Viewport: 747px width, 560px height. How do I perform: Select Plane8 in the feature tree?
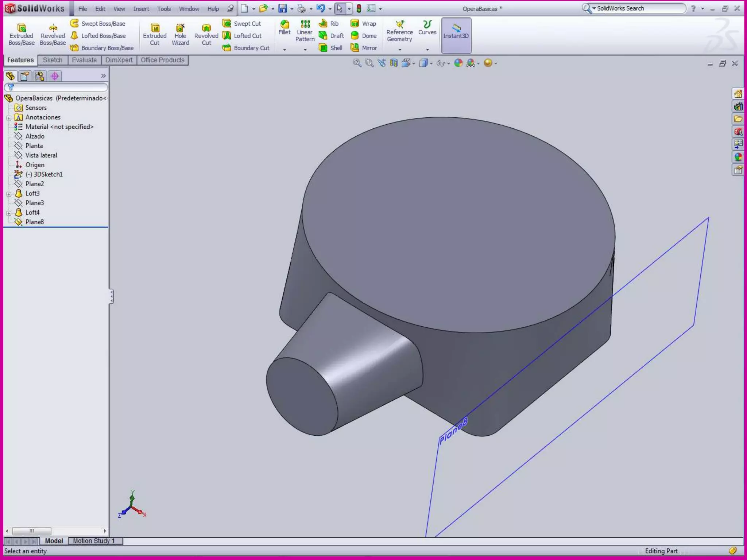coord(34,222)
